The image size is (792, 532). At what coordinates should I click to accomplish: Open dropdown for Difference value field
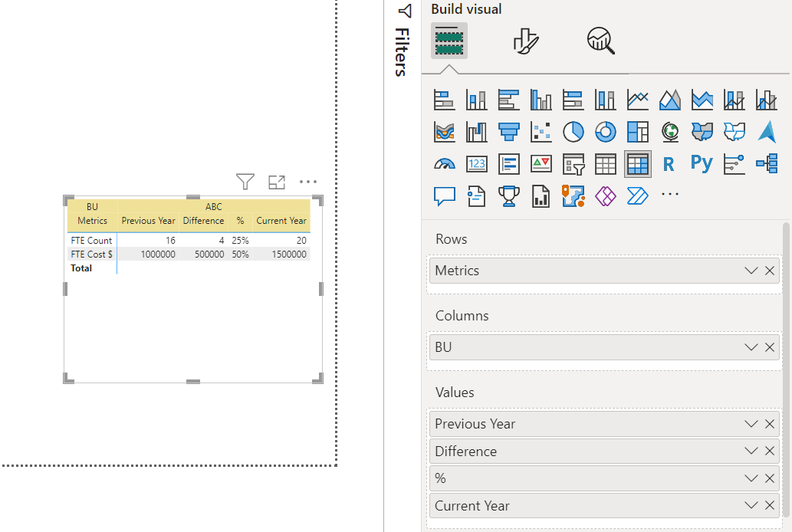pyautogui.click(x=751, y=451)
